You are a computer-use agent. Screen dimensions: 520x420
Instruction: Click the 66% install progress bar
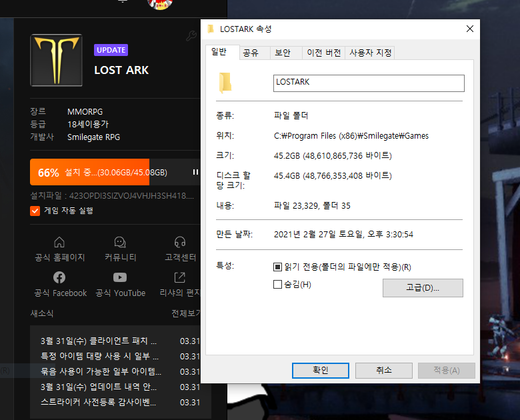(x=115, y=172)
